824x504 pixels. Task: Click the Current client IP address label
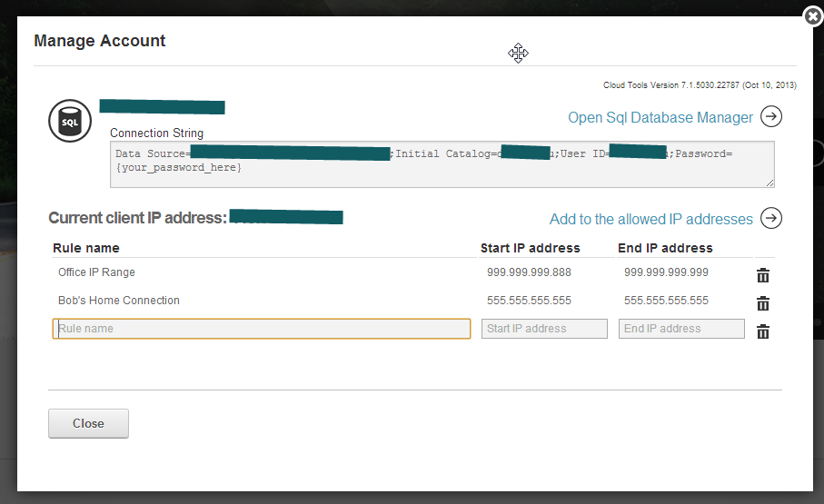[138, 218]
